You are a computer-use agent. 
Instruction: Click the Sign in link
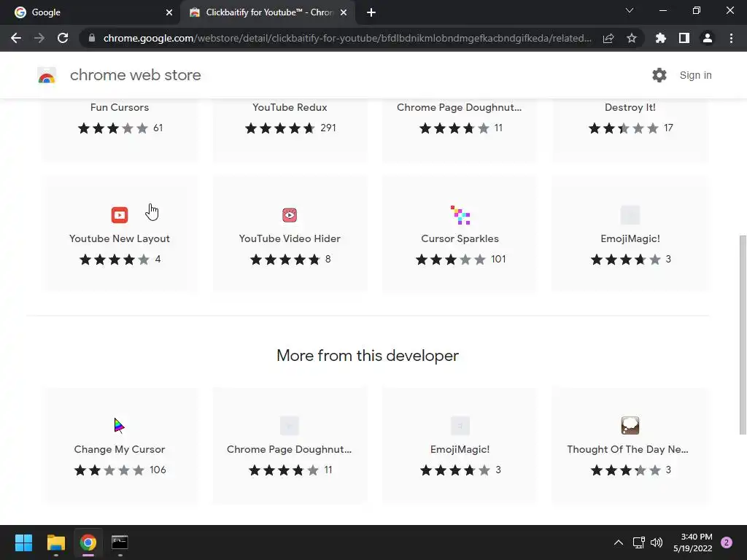695,75
